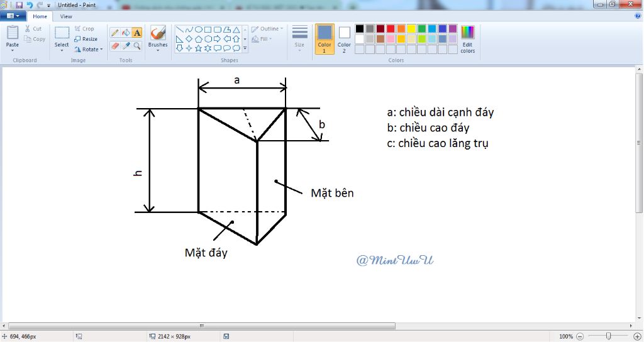Pick the Right triangle shape

pos(179,39)
